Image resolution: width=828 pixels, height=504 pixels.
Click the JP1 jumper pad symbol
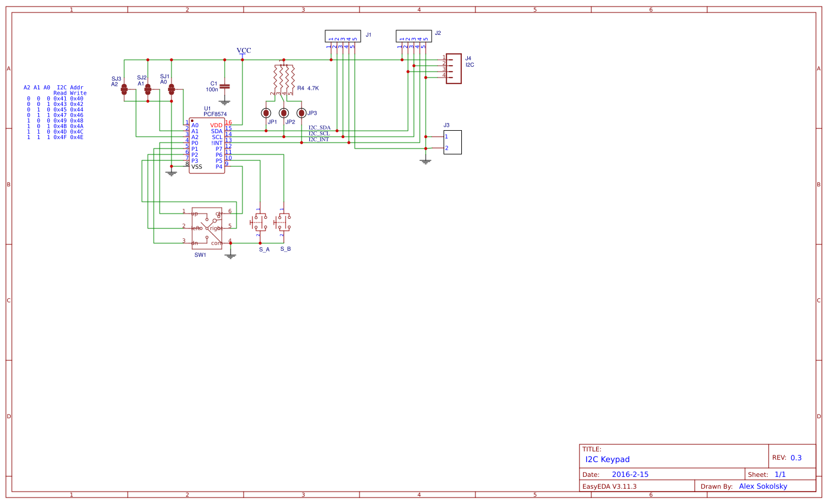pos(267,112)
